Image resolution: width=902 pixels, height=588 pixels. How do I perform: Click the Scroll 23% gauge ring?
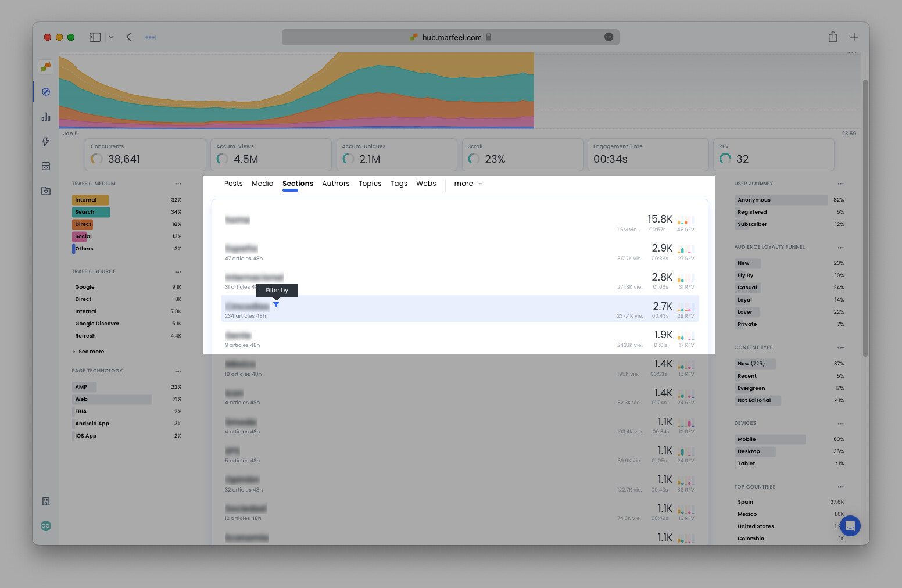point(474,159)
